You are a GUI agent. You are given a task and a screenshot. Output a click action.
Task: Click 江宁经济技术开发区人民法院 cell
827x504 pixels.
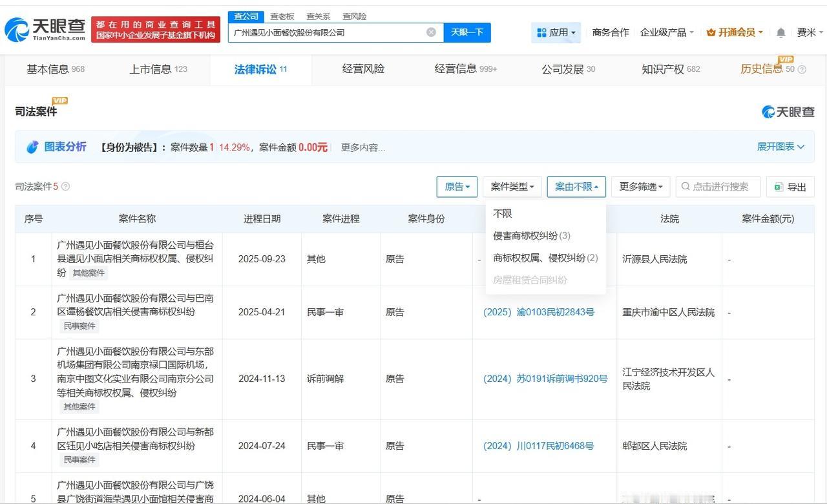pyautogui.click(x=669, y=379)
